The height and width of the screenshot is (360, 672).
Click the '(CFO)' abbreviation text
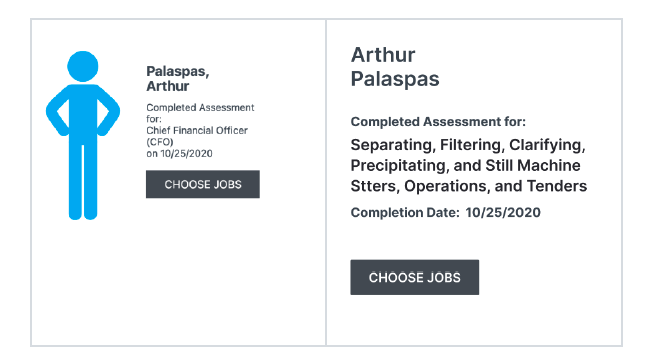point(159,142)
